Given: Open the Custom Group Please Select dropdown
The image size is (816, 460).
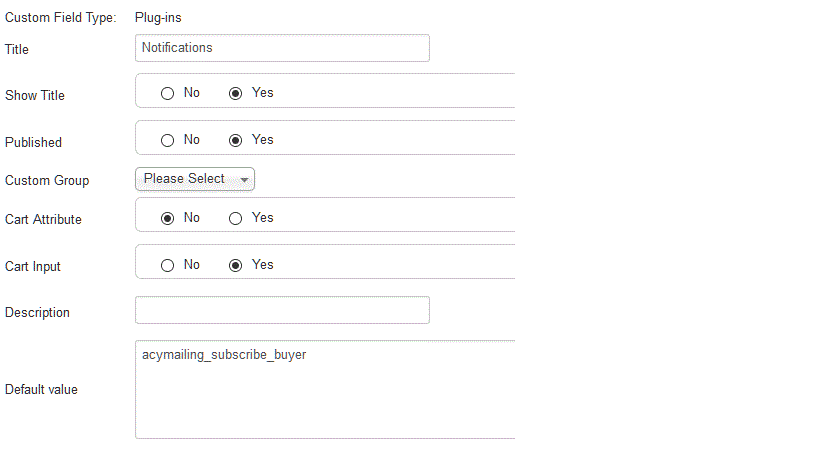Looking at the screenshot, I should tap(195, 179).
